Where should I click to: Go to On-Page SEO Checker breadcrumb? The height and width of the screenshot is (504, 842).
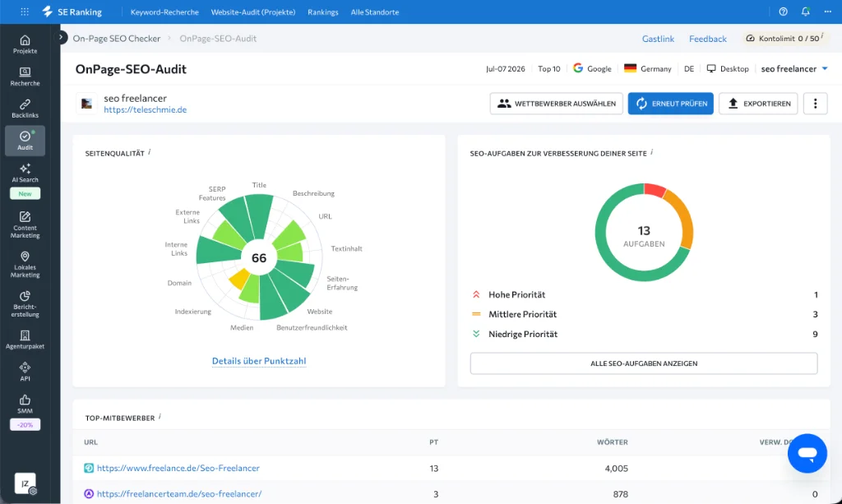[117, 39]
